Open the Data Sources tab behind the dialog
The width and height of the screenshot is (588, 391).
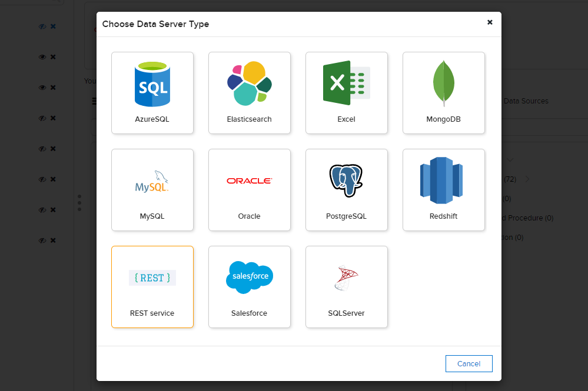point(526,101)
